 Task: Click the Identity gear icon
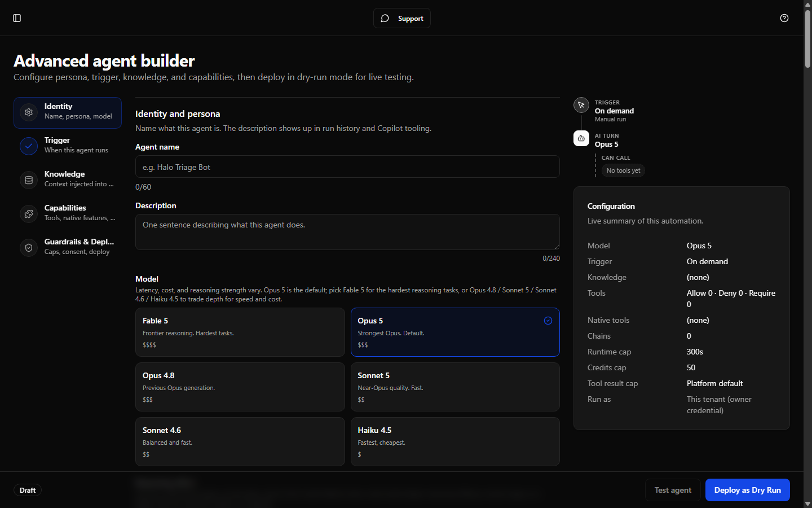tap(29, 112)
